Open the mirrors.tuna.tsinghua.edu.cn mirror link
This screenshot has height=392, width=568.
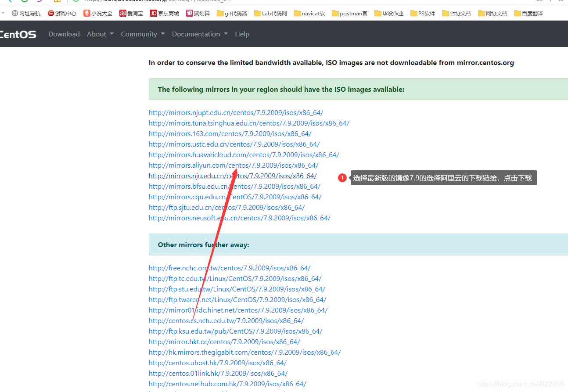click(249, 123)
